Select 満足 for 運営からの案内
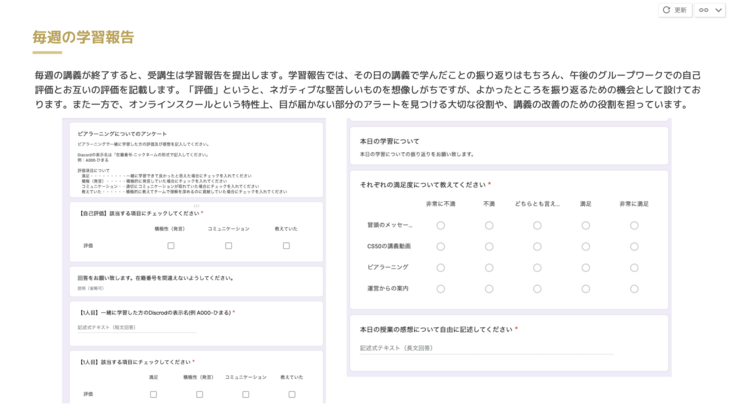736x405 pixels. coord(586,288)
